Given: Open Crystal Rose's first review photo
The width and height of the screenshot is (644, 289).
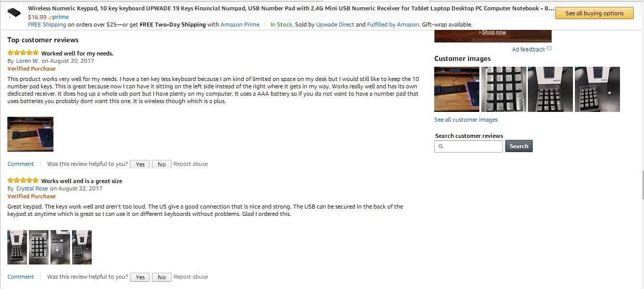Looking at the screenshot, I should tap(17, 247).
